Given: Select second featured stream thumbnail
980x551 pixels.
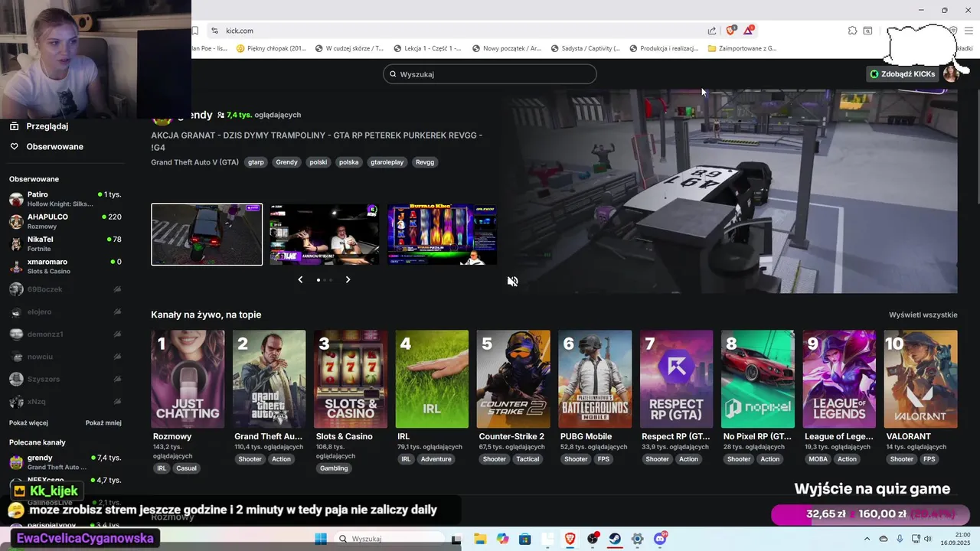Looking at the screenshot, I should 324,234.
